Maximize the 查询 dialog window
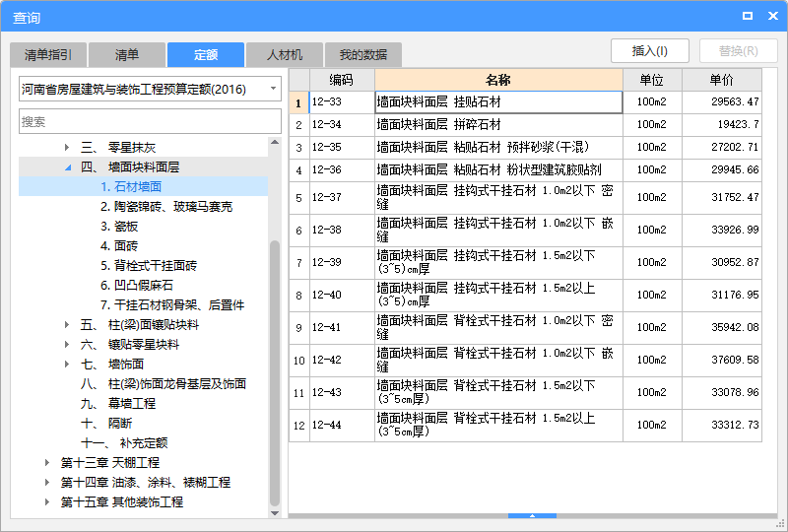 (748, 16)
